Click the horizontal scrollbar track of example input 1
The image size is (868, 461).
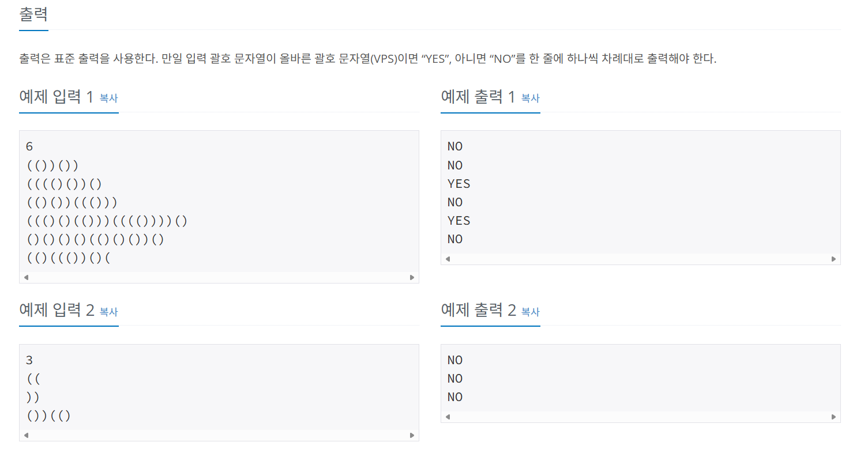[219, 277]
